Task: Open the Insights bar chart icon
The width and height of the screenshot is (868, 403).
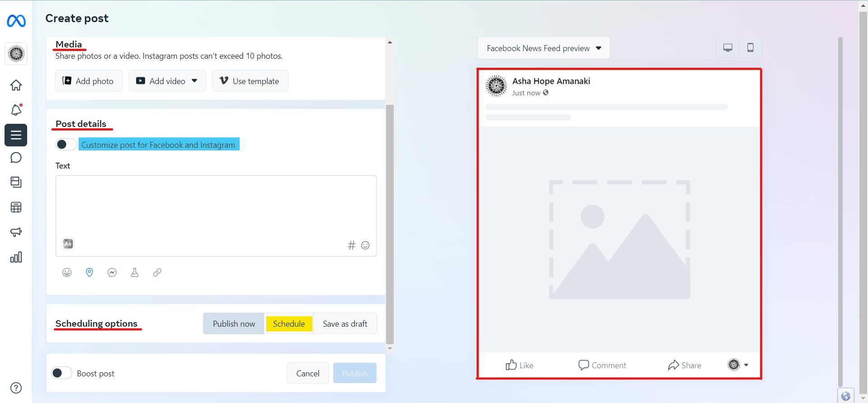Action: click(x=16, y=257)
